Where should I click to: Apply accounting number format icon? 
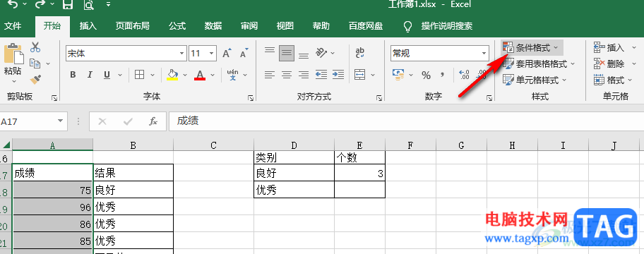(398, 75)
